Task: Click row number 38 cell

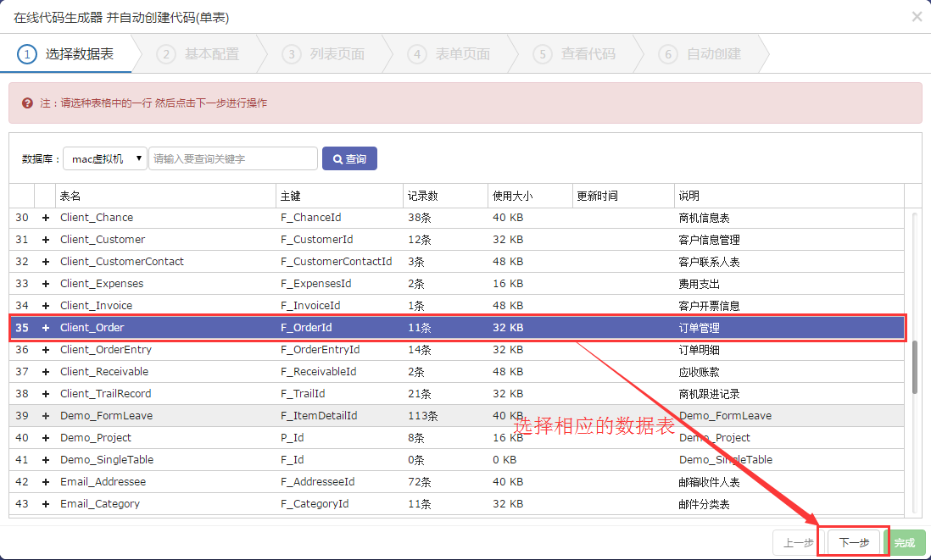Action: (x=22, y=394)
